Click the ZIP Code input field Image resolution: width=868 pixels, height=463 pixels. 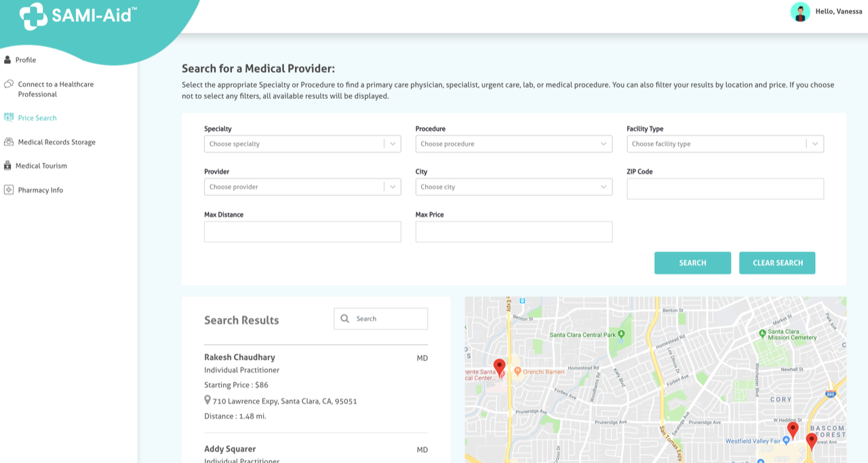click(725, 189)
